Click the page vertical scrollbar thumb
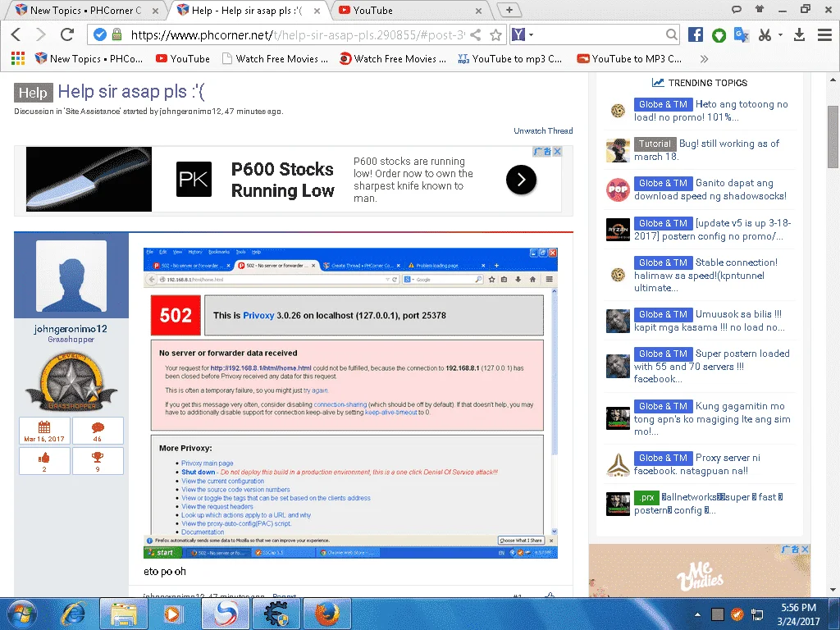Screen dimensions: 840x630 [x=833, y=137]
